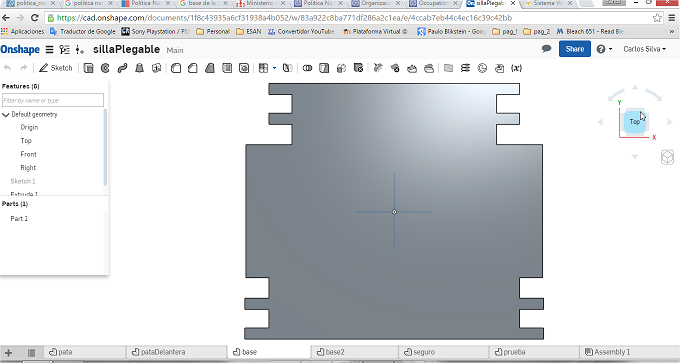
Task: Open the tab manager icon
Action: (31, 353)
